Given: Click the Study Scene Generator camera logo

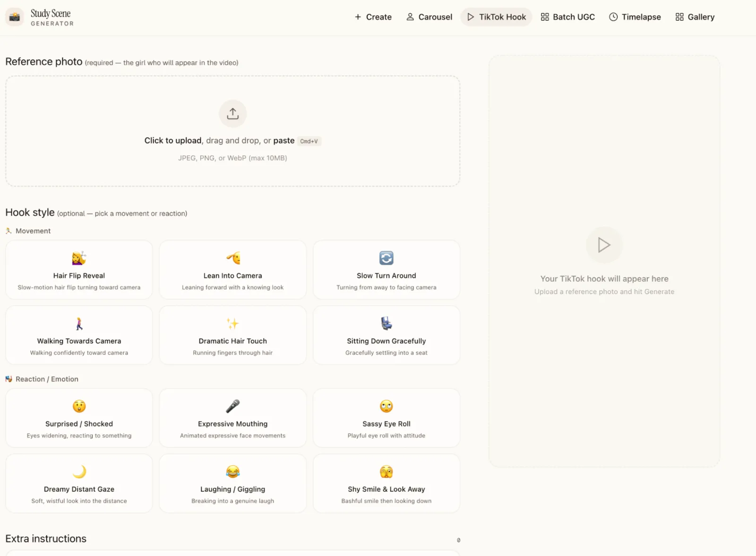Looking at the screenshot, I should 15,17.
